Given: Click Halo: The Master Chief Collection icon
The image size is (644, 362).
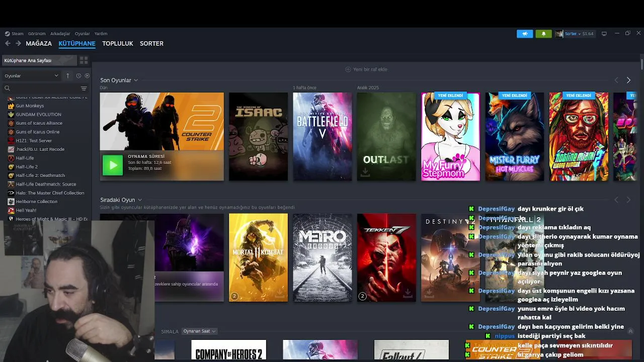Looking at the screenshot, I should [x=11, y=193].
